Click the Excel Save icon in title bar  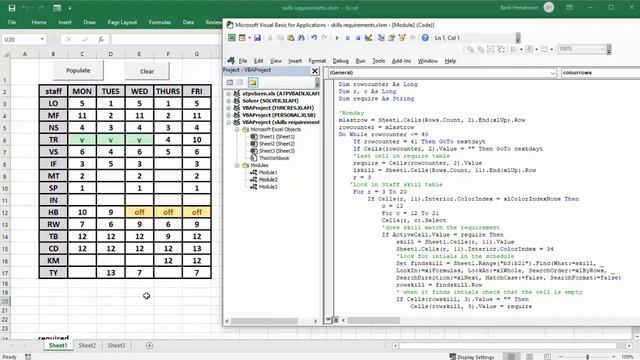click(12, 8)
